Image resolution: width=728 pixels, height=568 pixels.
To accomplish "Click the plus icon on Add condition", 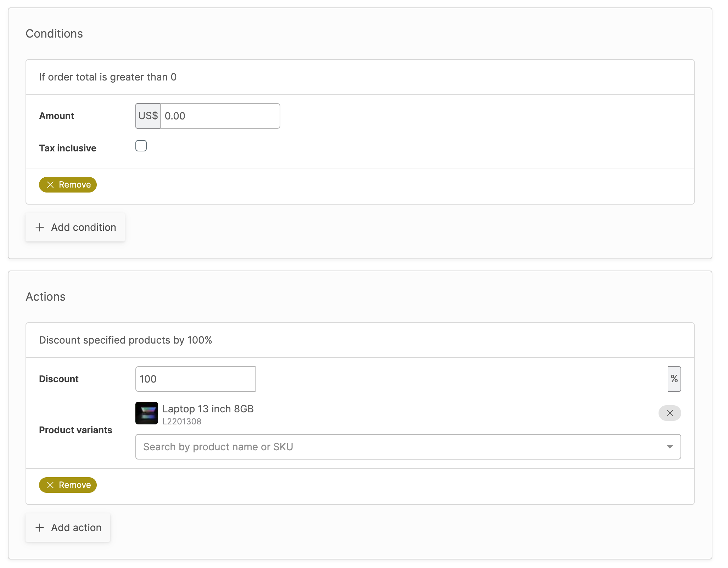I will click(x=40, y=227).
